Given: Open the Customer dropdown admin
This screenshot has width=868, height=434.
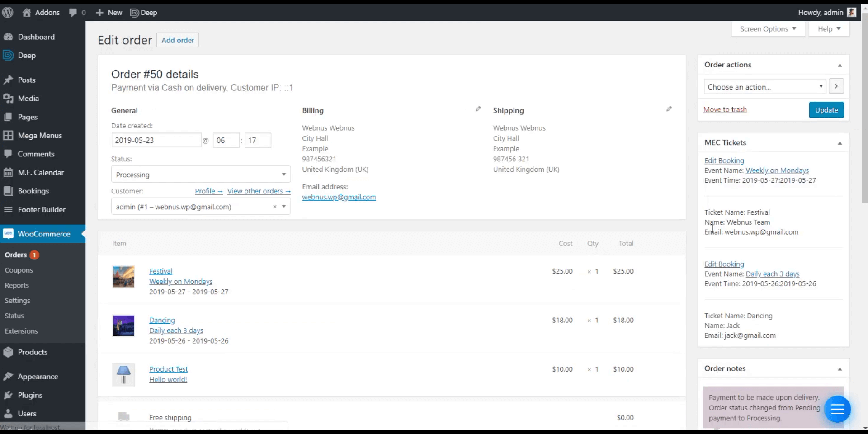Looking at the screenshot, I should 201,207.
